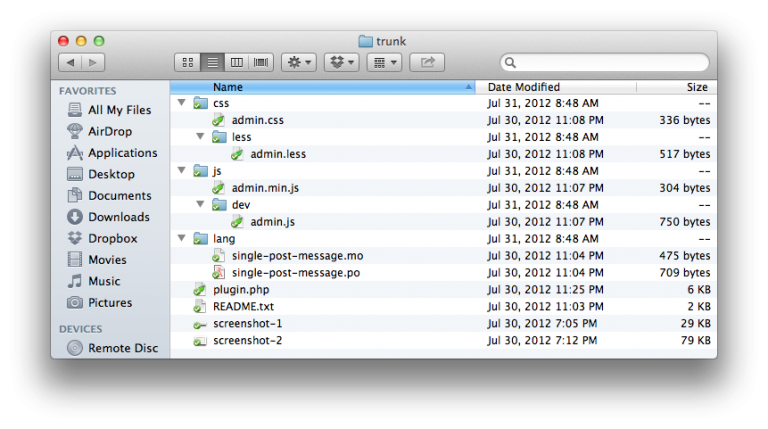
Task: Go back with the left arrow button
Action: [x=70, y=62]
